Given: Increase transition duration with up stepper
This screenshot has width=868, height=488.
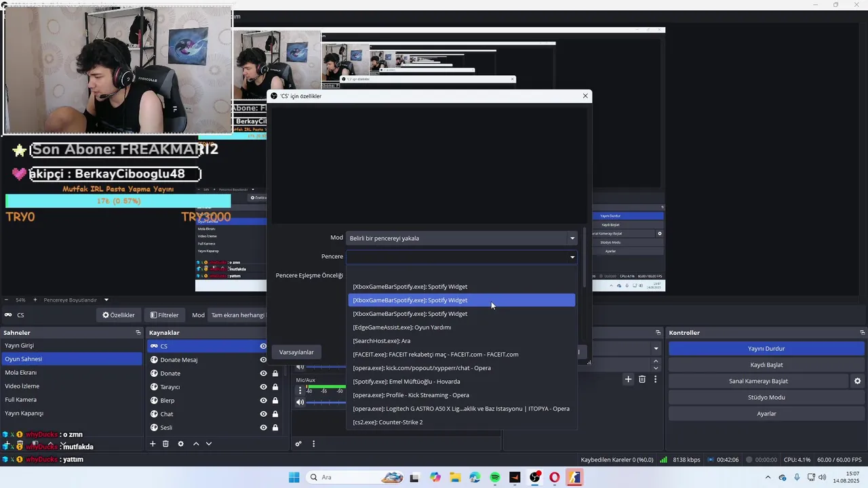Looking at the screenshot, I should click(x=656, y=361).
